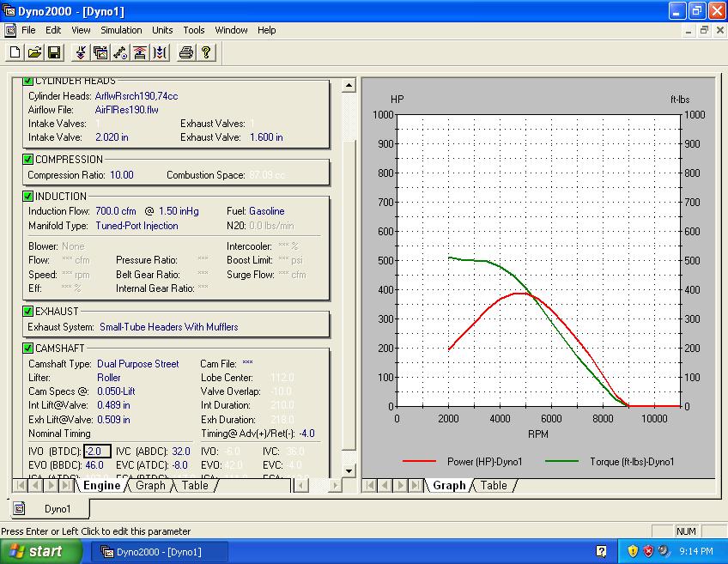Toggle the COMPRESSION checkbox
Image resolution: width=728 pixels, height=564 pixels.
tap(28, 159)
